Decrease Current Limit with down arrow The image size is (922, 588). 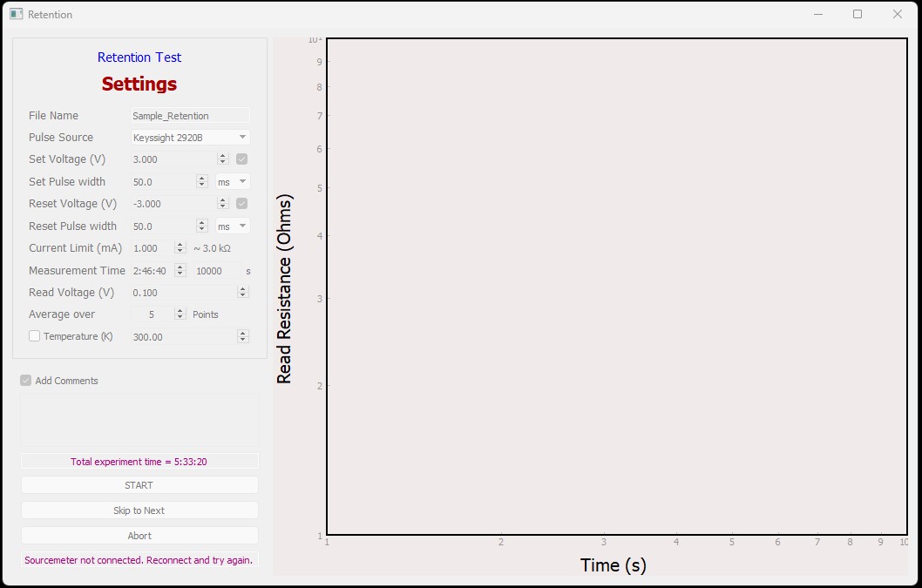click(180, 252)
